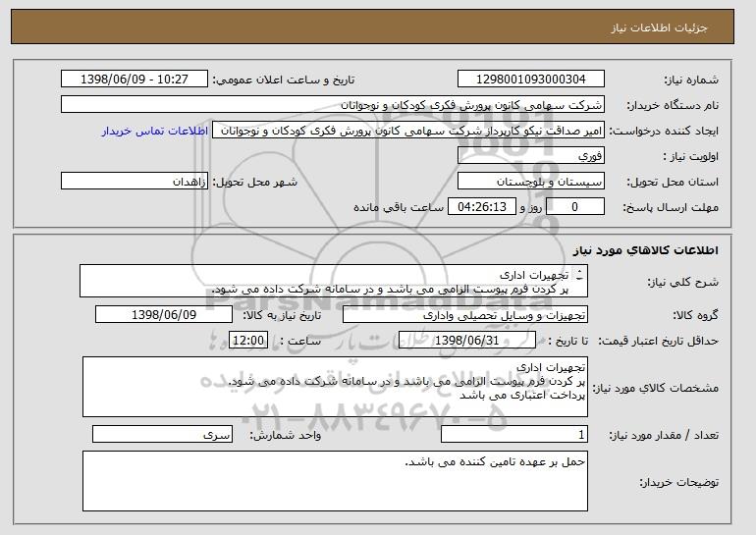
Task: Click the توضیحات خریدار text area
Action: (x=335, y=481)
